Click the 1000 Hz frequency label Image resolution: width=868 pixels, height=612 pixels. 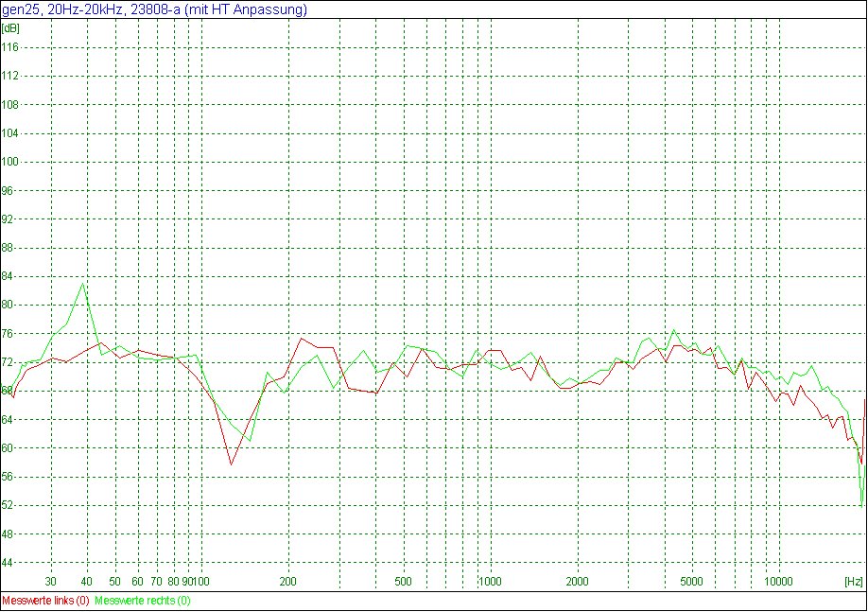point(490,582)
